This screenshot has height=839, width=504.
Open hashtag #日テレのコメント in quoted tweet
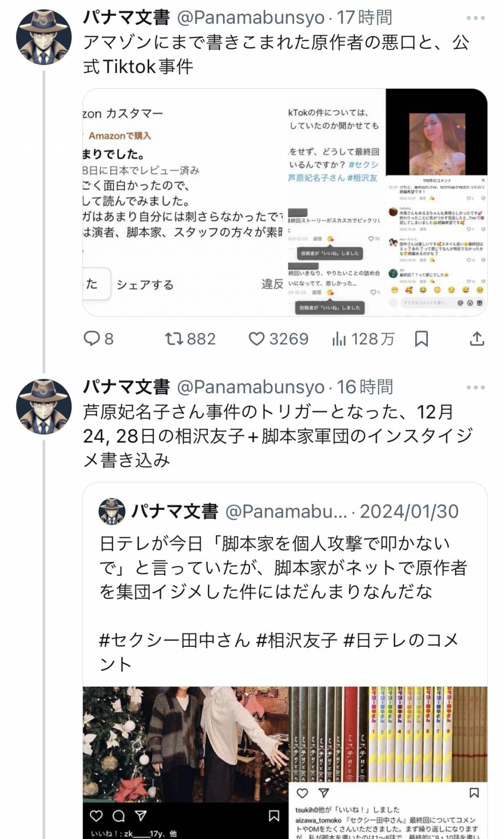(278, 652)
